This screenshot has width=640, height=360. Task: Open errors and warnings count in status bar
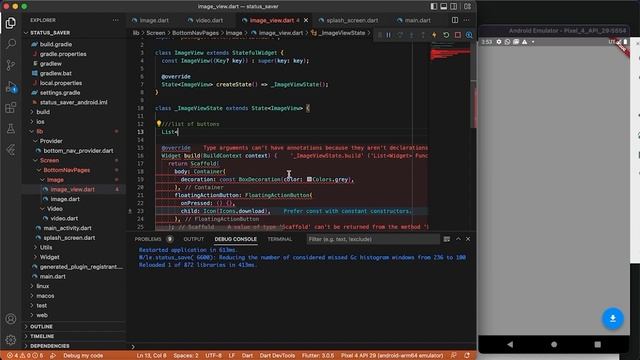pyautogui.click(x=25, y=356)
